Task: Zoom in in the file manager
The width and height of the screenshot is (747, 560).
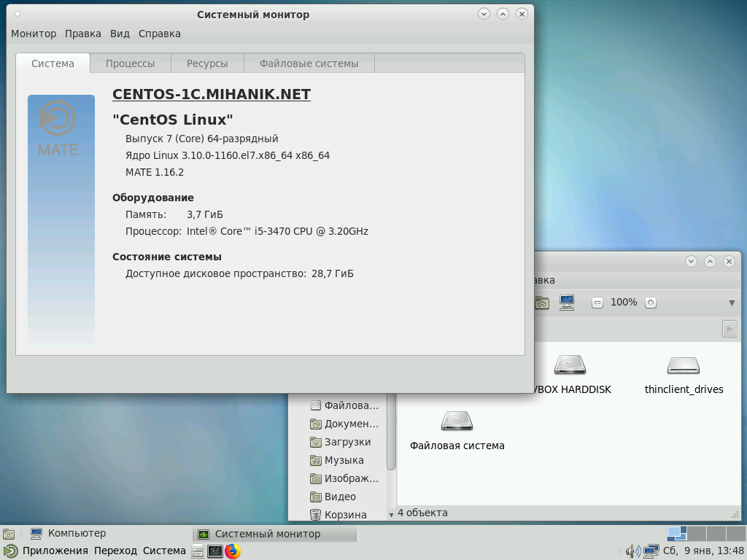Action: pos(650,303)
